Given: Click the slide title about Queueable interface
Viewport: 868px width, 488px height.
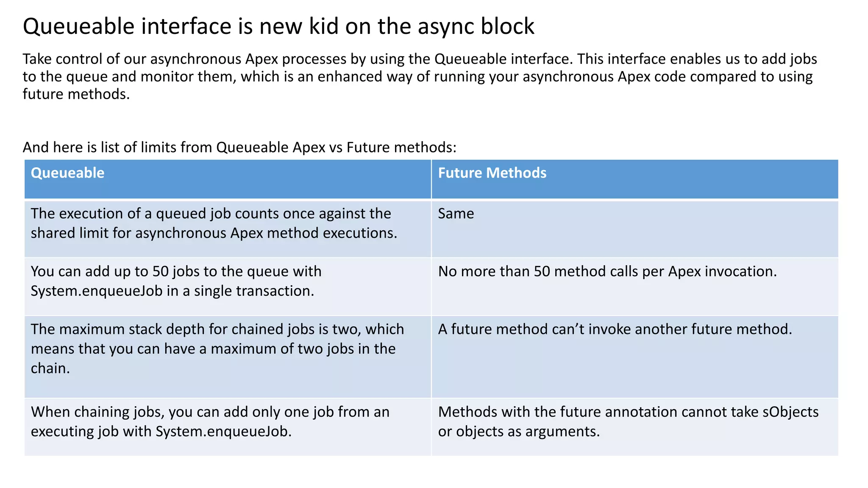Looking at the screenshot, I should tap(278, 26).
